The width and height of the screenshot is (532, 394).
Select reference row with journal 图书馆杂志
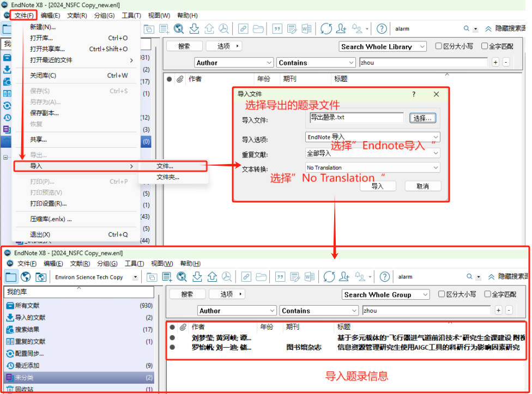click(347, 347)
